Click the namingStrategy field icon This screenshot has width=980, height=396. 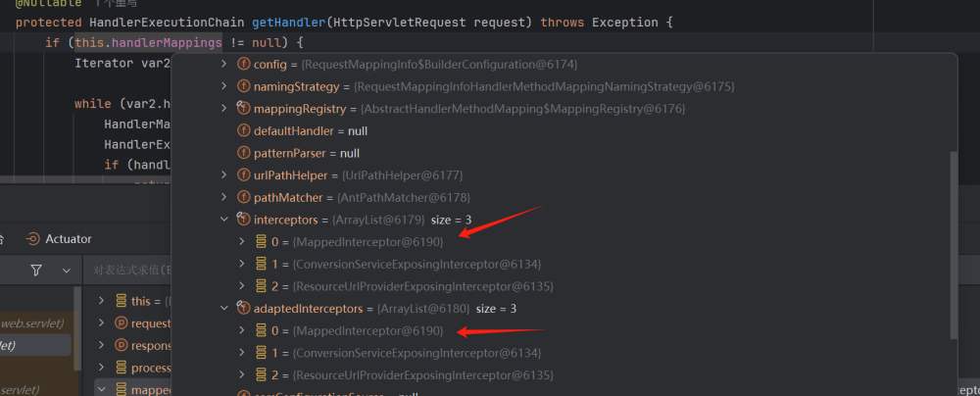click(243, 86)
